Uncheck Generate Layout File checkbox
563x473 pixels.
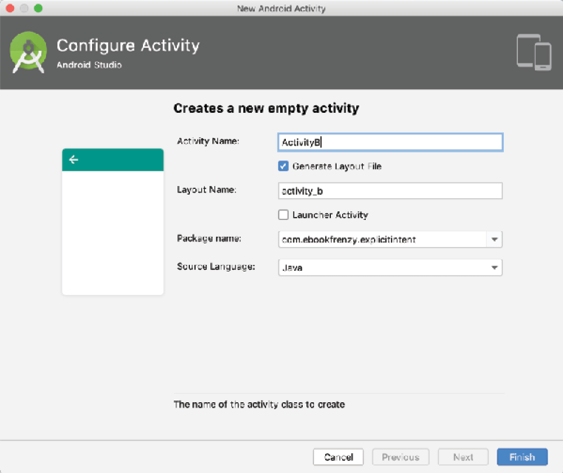[x=283, y=166]
